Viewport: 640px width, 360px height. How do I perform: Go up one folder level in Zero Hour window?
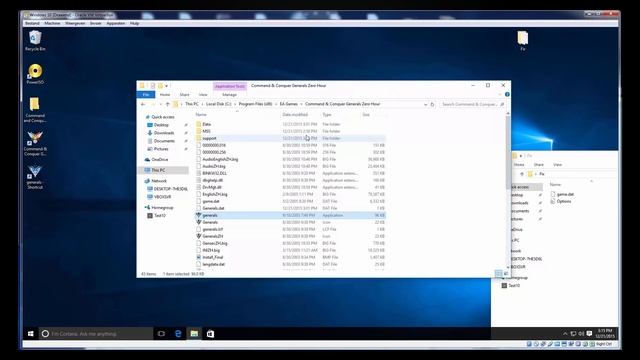point(167,104)
